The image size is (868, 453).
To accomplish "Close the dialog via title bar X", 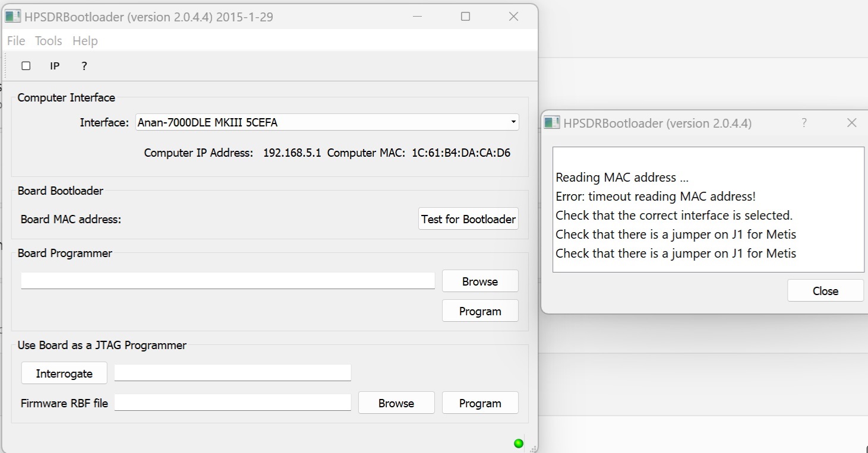I will click(851, 123).
